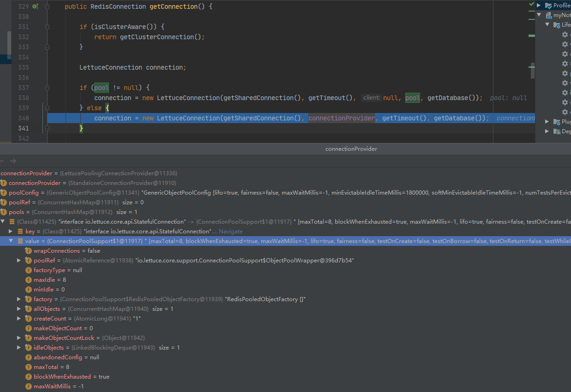Select the pools ConcurrentHashMap@11912 size = 1 row
Screen dimensions: 571x392
285,212
